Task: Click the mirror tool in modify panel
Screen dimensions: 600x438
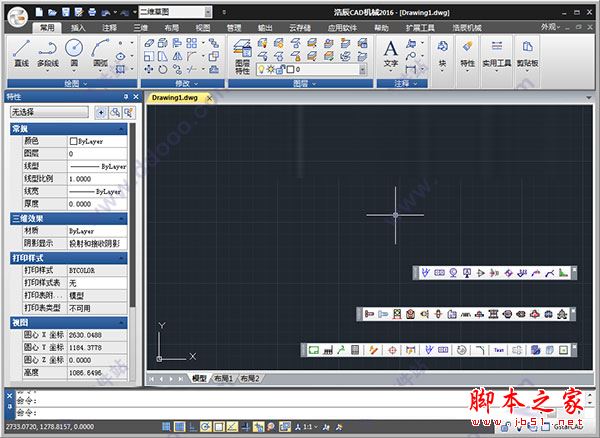Action: pos(177,56)
